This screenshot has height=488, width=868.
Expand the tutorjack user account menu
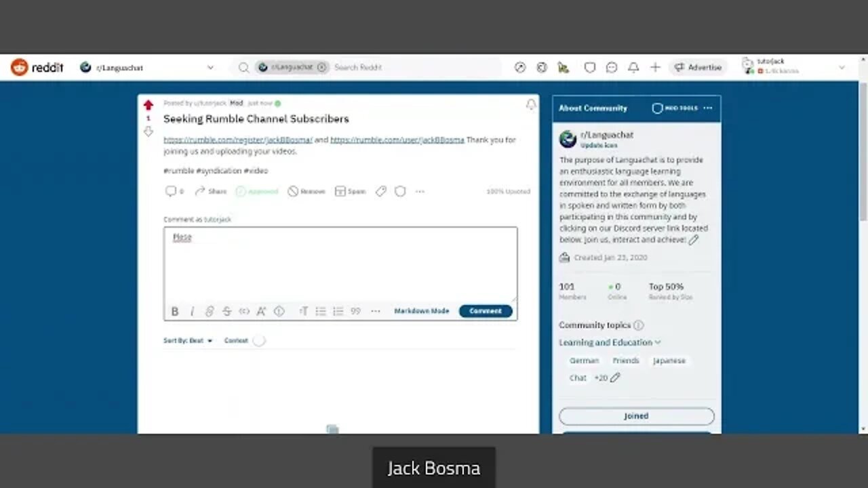pyautogui.click(x=794, y=67)
